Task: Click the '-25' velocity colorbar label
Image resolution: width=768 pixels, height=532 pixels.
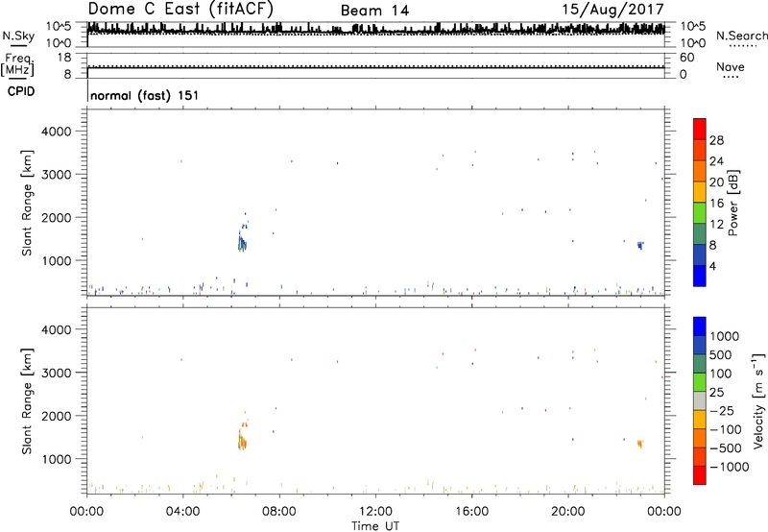Action: pos(722,410)
